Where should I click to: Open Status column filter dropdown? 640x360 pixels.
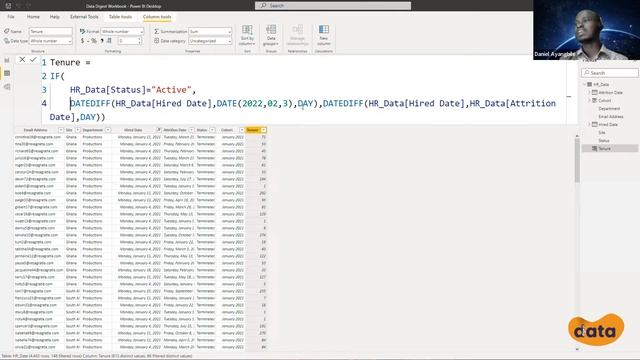[212, 130]
